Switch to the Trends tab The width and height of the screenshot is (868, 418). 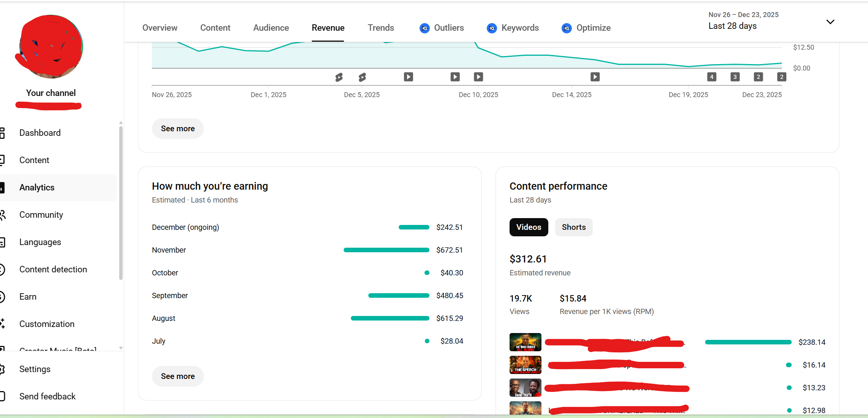tap(380, 28)
